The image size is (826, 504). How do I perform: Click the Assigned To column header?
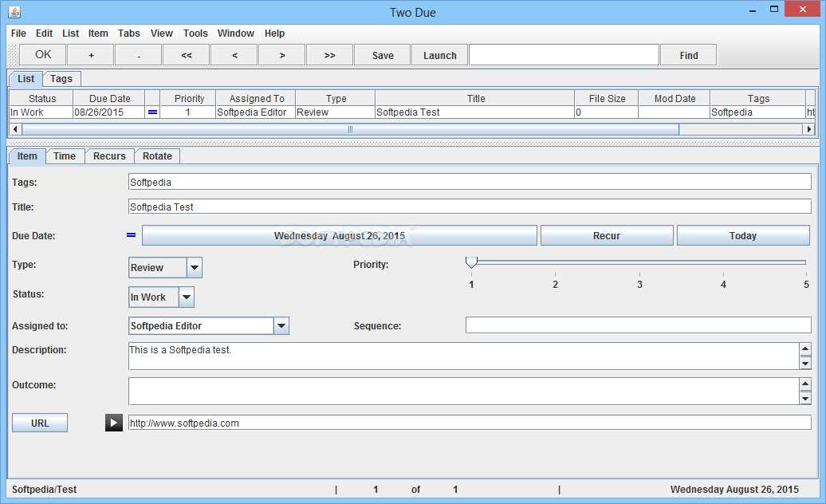(x=256, y=98)
